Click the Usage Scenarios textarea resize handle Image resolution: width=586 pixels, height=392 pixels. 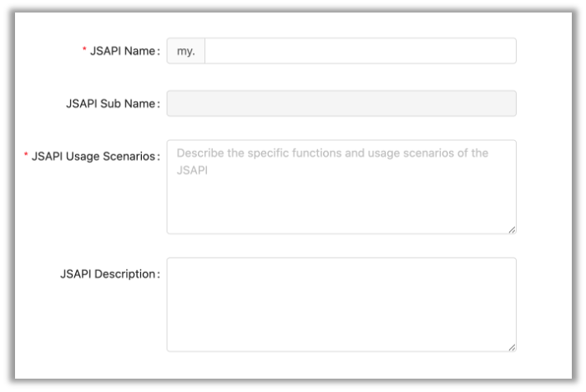pos(512,229)
